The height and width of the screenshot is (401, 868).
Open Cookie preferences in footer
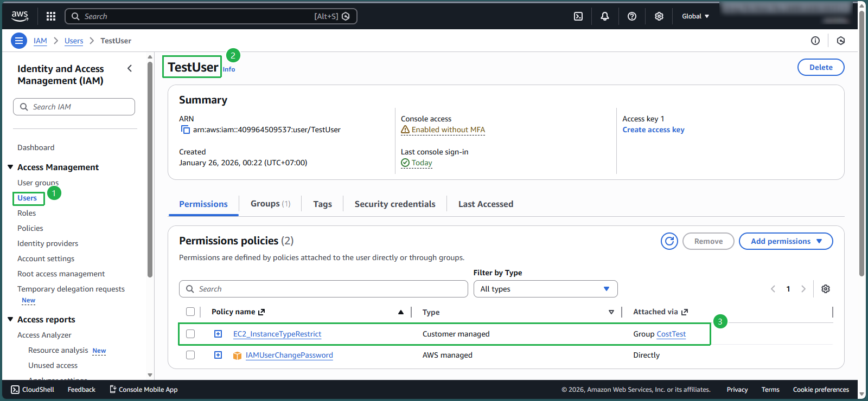[x=821, y=390]
